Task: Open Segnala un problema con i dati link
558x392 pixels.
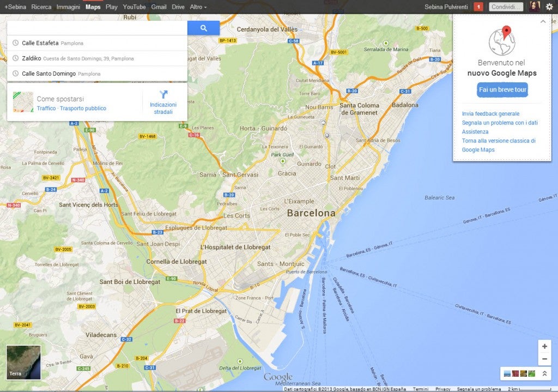Action: tap(500, 123)
